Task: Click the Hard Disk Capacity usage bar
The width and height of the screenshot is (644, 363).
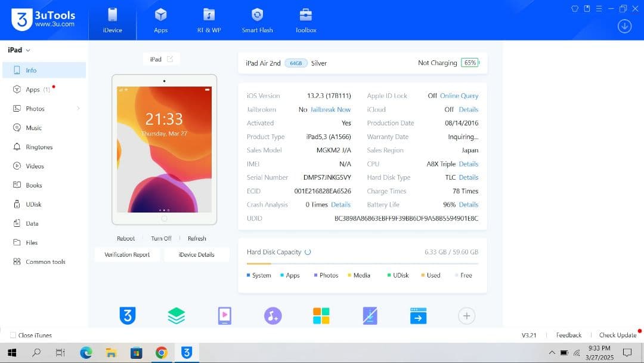Action: (362, 263)
